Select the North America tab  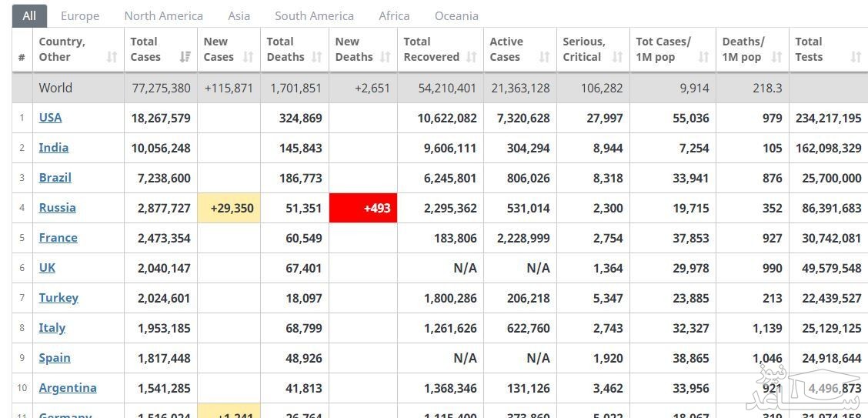coord(164,16)
